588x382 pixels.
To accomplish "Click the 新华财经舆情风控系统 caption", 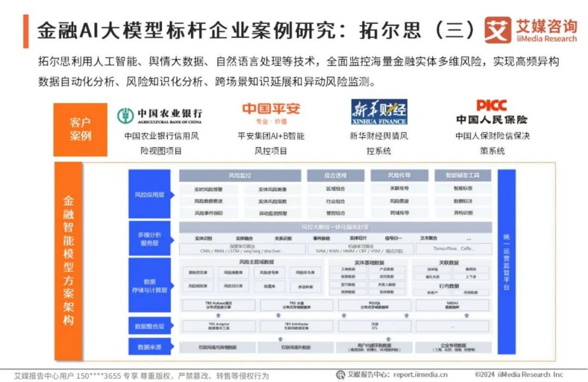I will [379, 143].
